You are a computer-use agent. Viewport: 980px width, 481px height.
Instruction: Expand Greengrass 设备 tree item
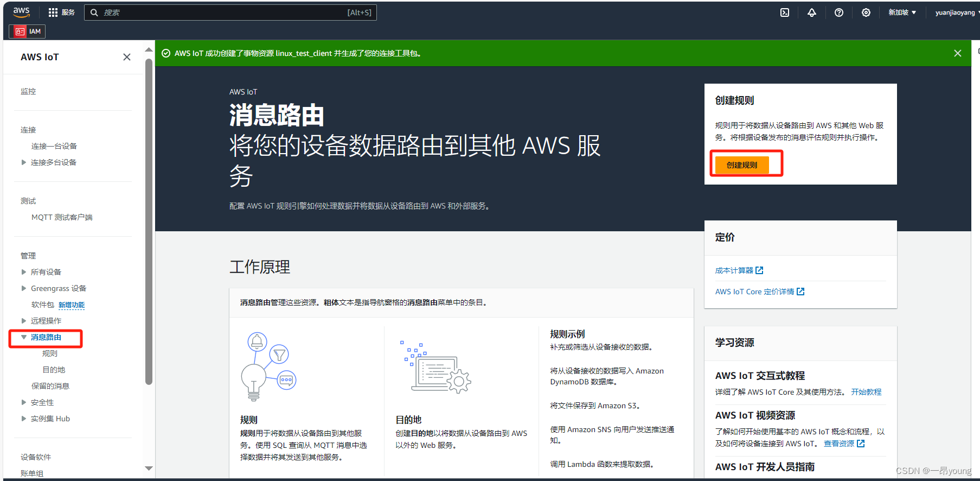point(24,288)
